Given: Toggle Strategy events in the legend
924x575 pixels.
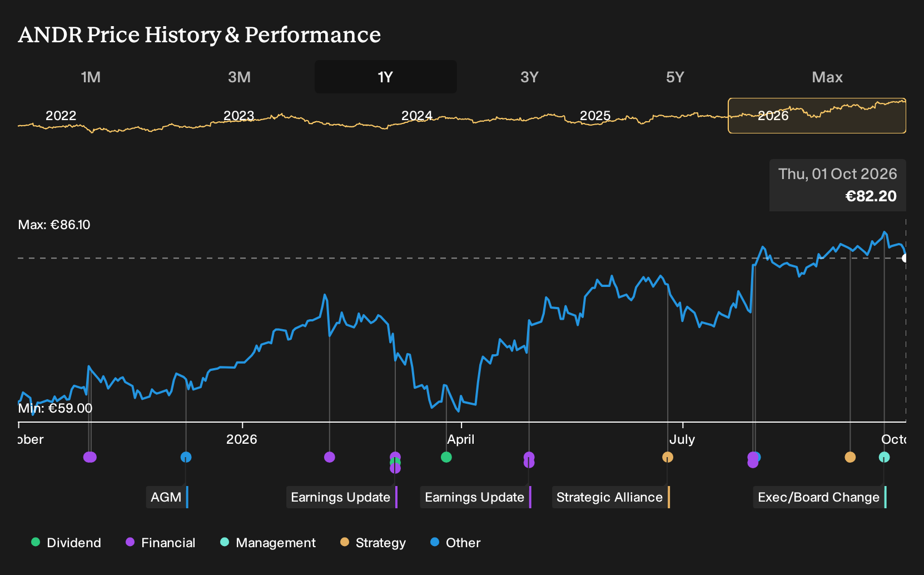Looking at the screenshot, I should coord(373,542).
